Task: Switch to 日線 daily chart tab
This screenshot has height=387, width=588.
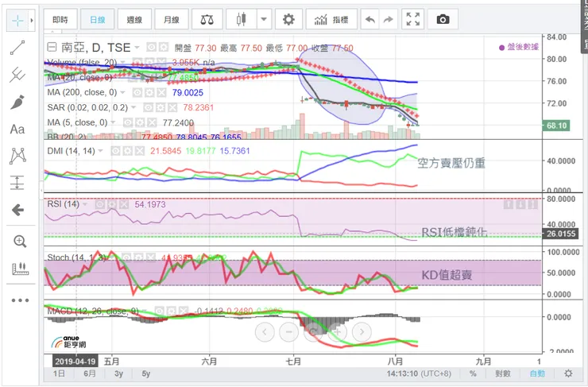Action: 98,19
